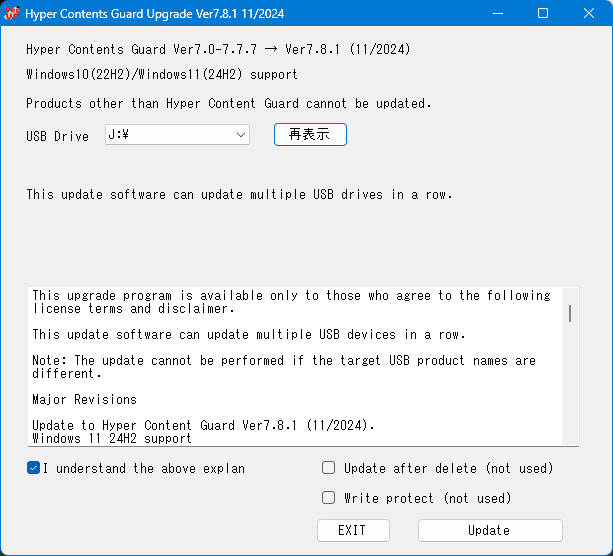Click the EXIT button
The image size is (613, 556).
click(353, 531)
